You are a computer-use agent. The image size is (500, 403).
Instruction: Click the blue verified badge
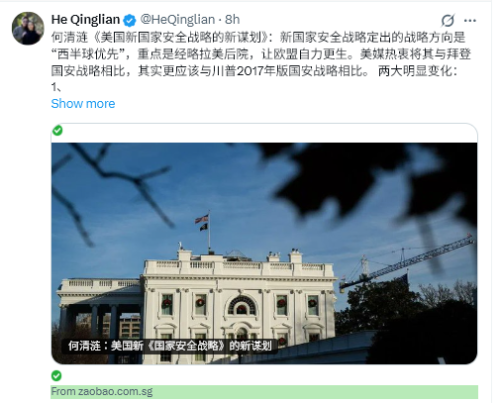(x=130, y=20)
